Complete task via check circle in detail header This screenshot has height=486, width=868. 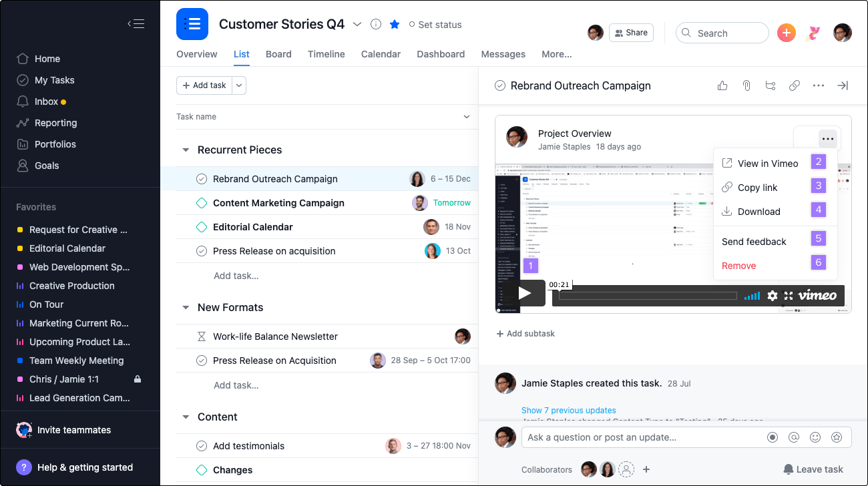tap(500, 85)
